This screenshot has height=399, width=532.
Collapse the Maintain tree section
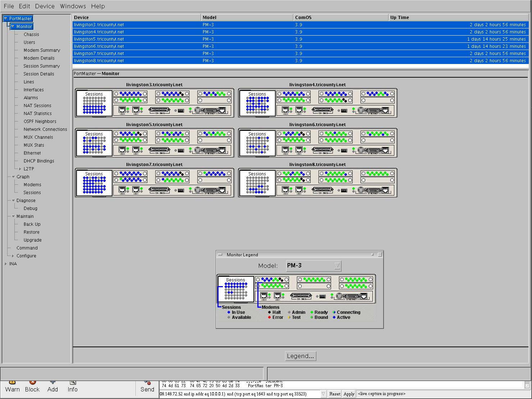point(13,216)
